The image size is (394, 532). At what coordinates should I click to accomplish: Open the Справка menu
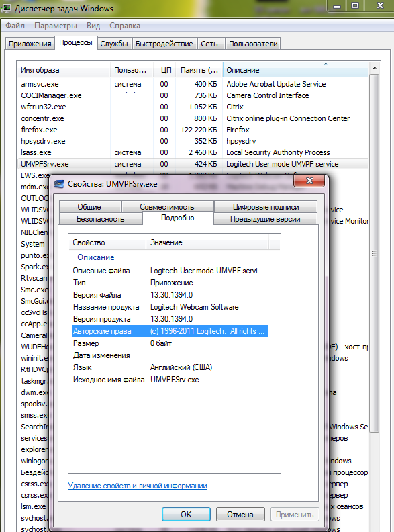click(125, 26)
